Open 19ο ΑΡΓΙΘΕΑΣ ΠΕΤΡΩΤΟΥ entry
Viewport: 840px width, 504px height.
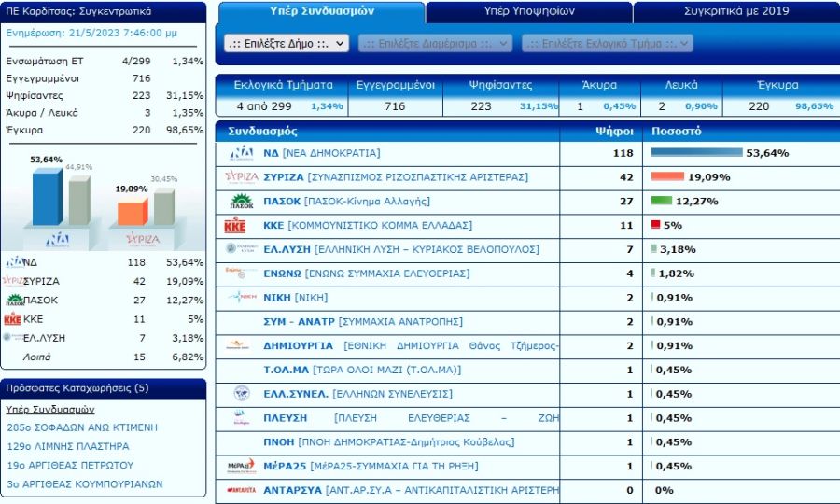70,465
